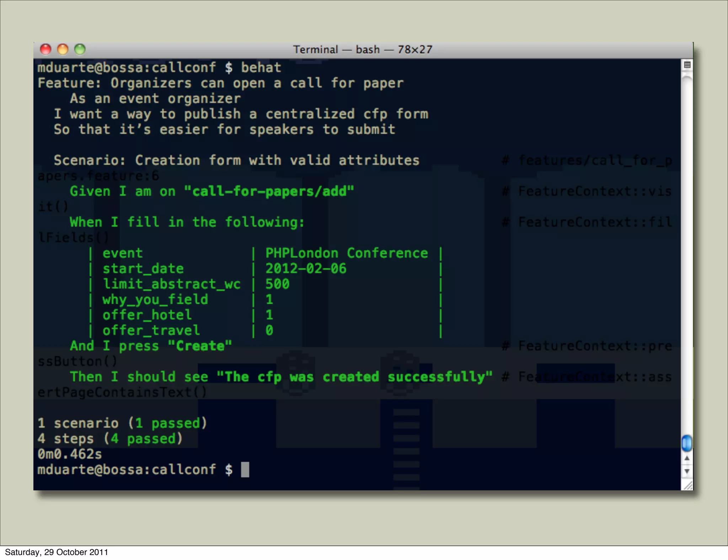Click the "behat" command text
Viewport: 728px width, 560px height.
point(261,68)
